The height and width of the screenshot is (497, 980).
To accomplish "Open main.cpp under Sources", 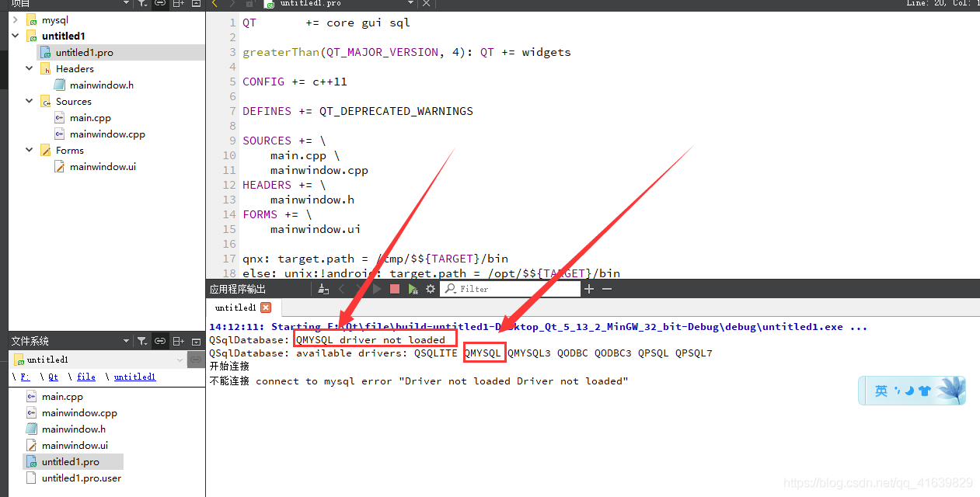I will 90,118.
